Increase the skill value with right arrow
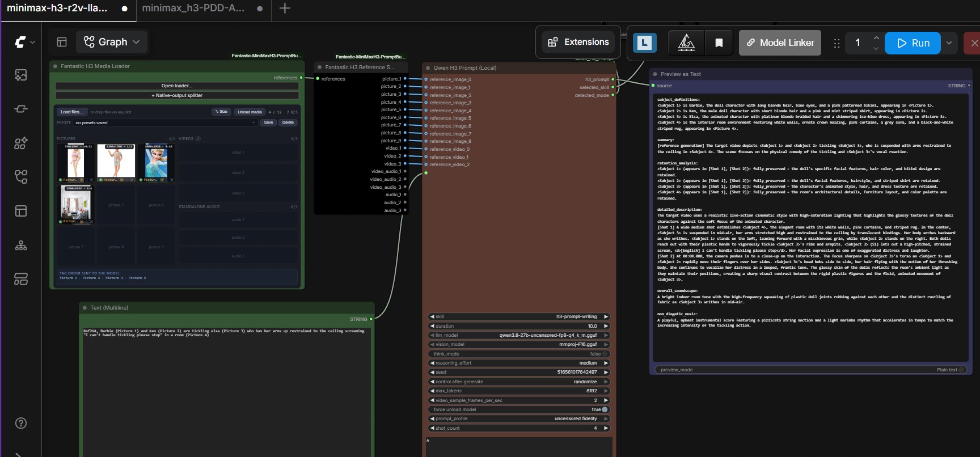The image size is (980, 457). tap(606, 316)
